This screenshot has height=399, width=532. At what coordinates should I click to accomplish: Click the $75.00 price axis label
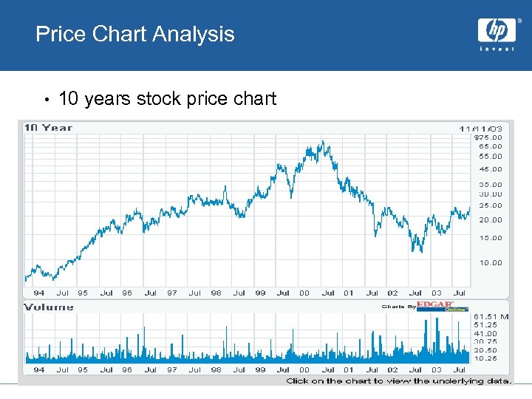488,137
